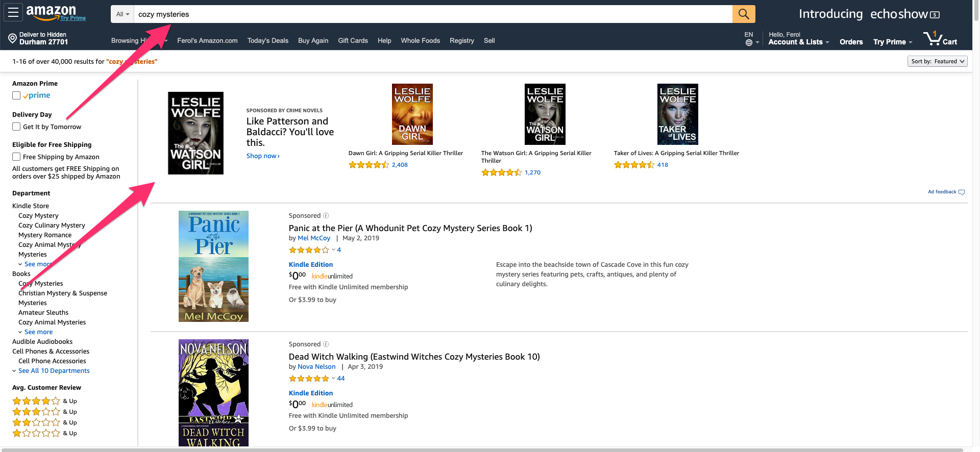Open the Sell nav item
Viewport: 980px width, 452px height.
point(489,41)
